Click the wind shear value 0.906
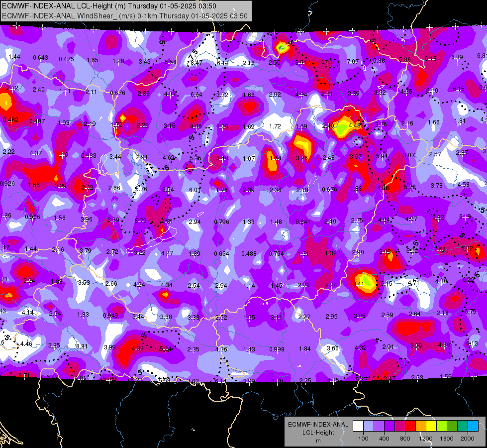 coord(33,217)
